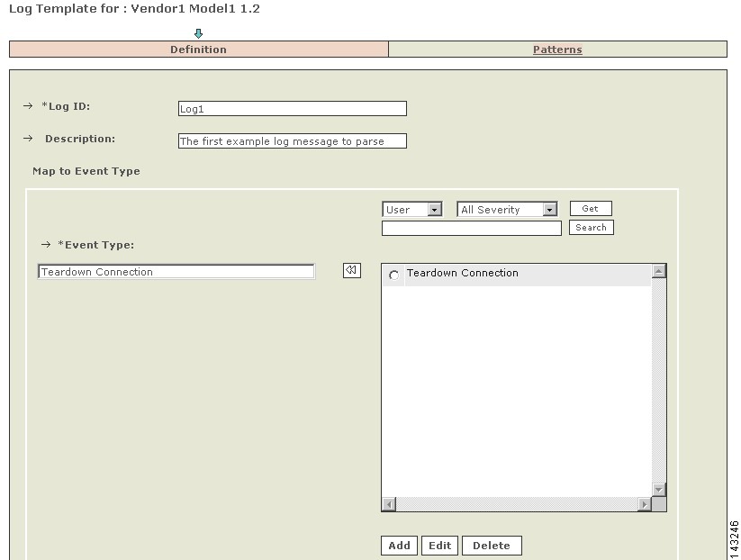Focus the Description input field
This screenshot has width=741, height=560.
(x=293, y=141)
